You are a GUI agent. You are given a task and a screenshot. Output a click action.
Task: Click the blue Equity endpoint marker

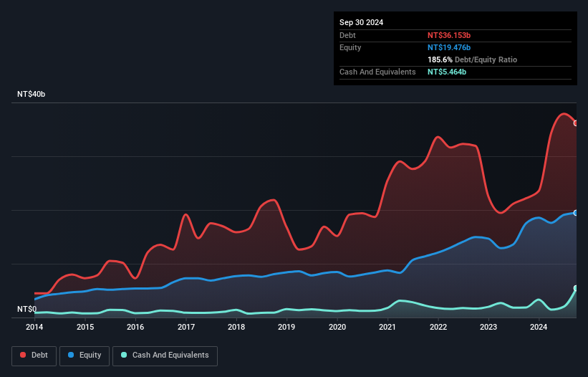point(576,213)
